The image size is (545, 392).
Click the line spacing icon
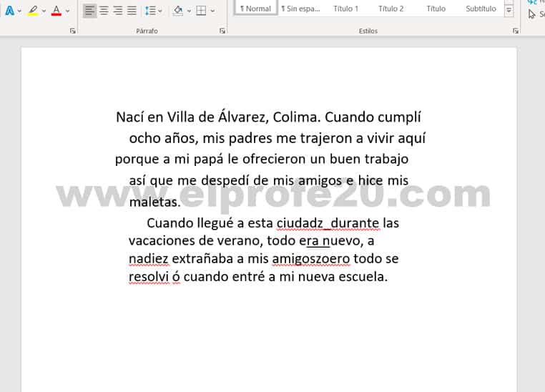pos(150,11)
